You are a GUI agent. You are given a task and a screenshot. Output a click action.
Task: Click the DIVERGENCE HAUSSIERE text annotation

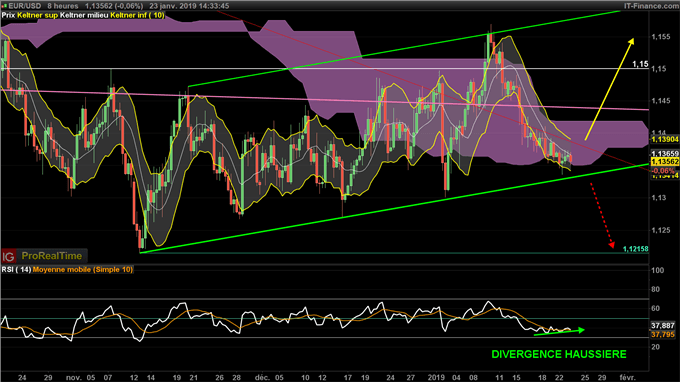(x=559, y=354)
